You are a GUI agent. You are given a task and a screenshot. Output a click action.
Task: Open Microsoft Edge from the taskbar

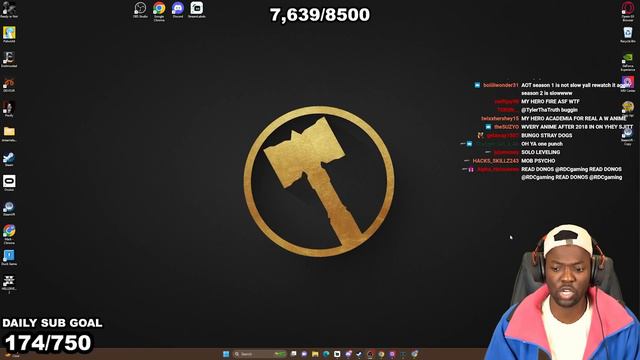[326, 354]
